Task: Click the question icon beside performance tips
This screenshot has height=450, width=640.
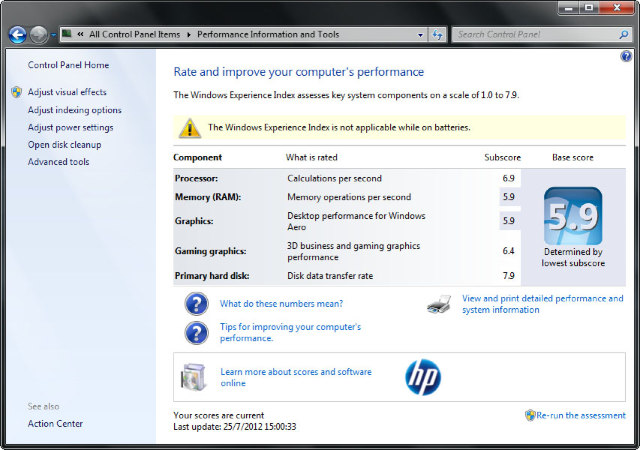Action: 196,333
